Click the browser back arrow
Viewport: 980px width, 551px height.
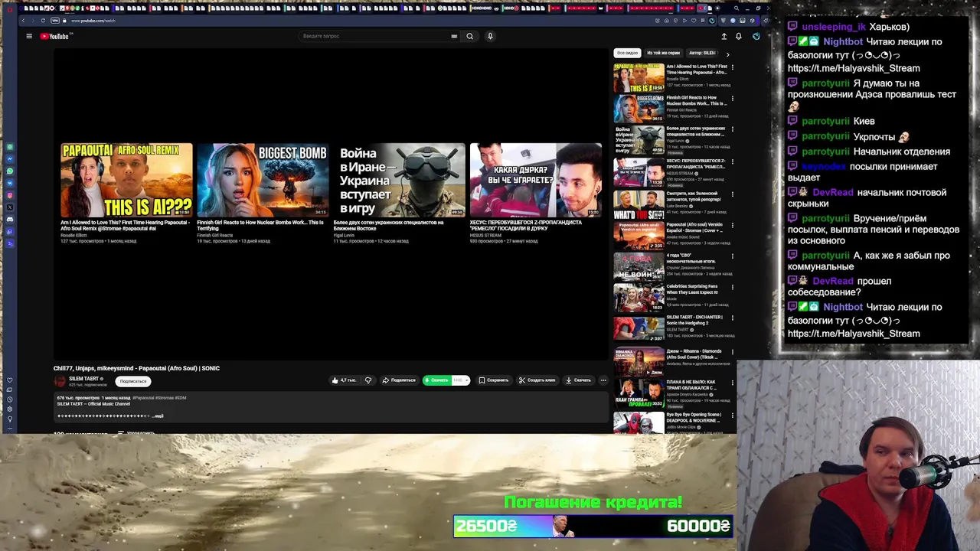click(x=24, y=21)
